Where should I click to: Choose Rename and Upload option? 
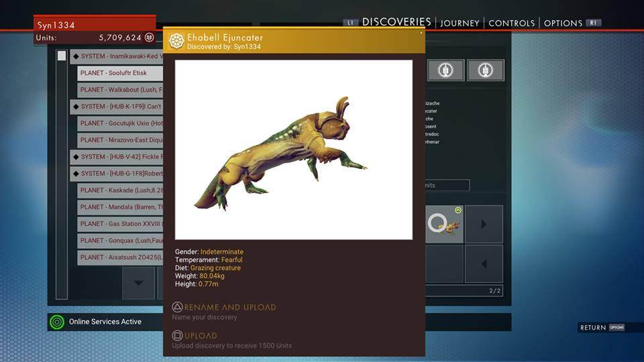(x=229, y=307)
